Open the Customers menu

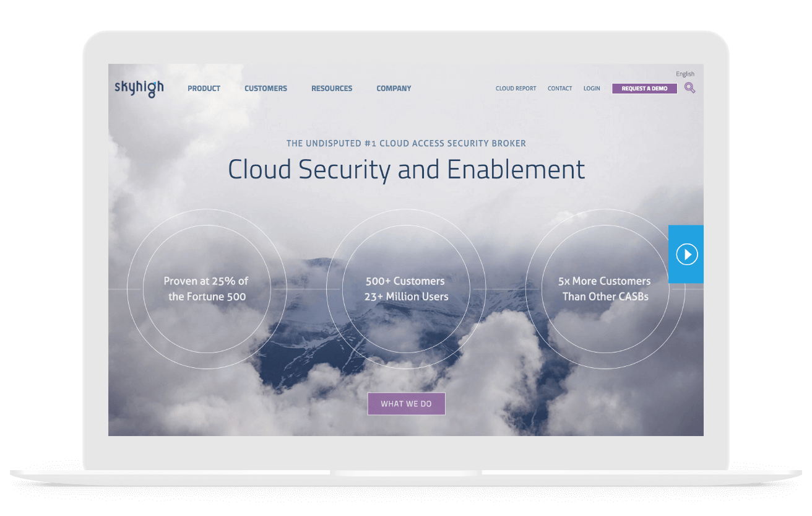[266, 89]
